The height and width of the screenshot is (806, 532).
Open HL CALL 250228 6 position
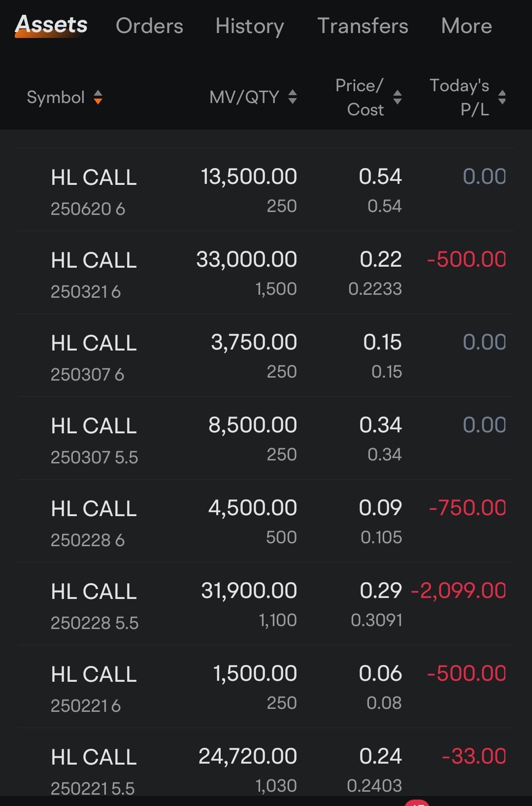(x=266, y=522)
